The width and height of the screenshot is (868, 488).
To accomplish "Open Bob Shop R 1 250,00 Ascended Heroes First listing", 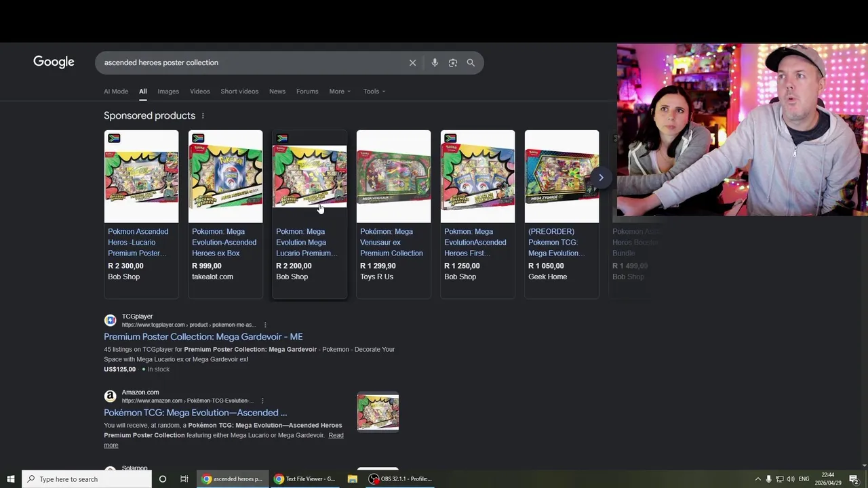I will [x=477, y=214].
